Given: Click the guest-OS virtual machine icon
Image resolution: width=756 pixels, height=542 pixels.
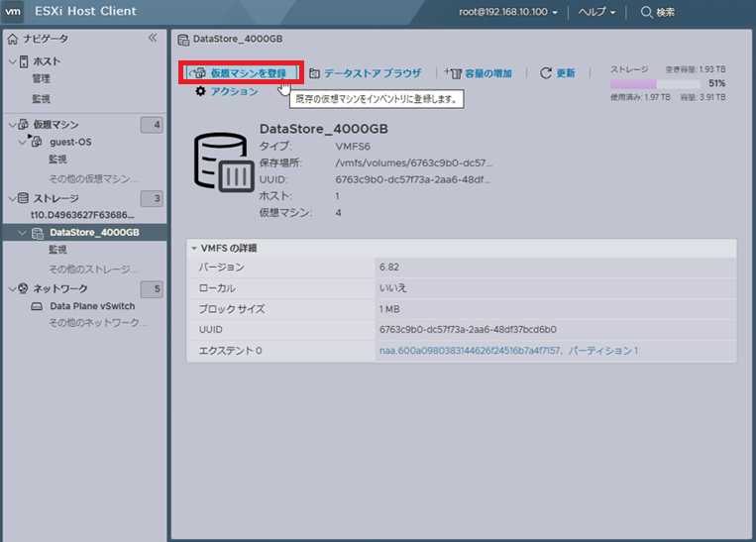Looking at the screenshot, I should pos(36,142).
